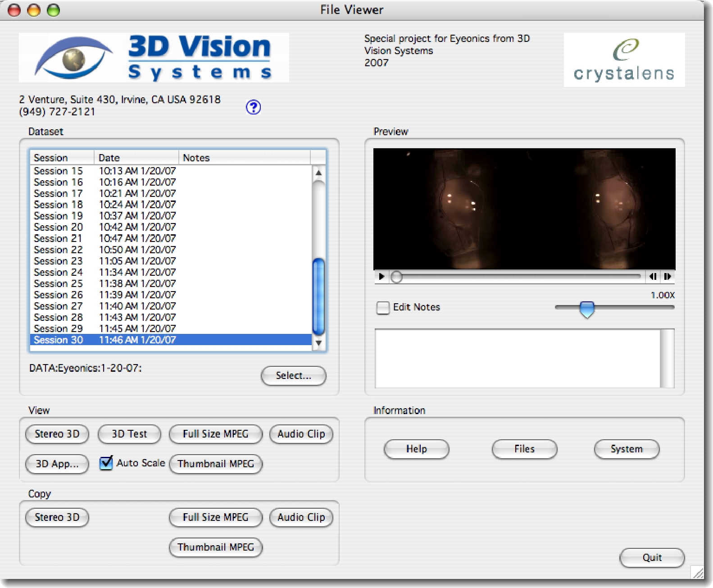
Task: Click the Files information button
Action: [x=524, y=449]
